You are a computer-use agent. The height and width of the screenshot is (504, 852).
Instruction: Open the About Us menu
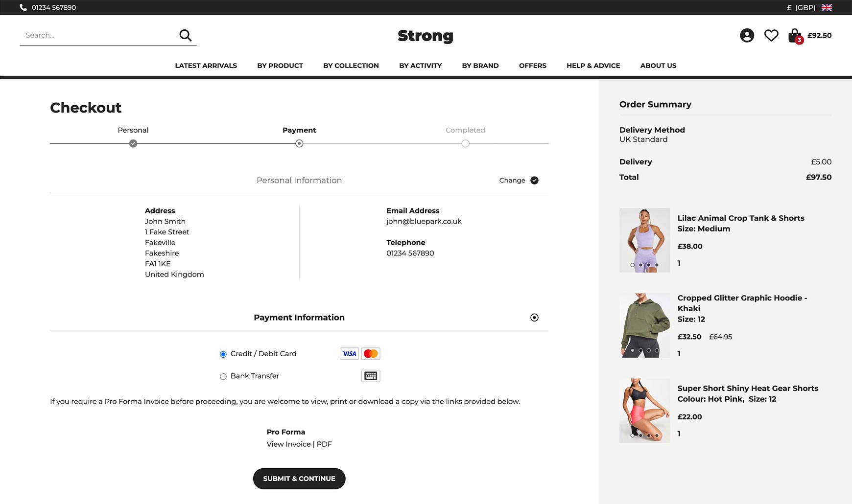(658, 66)
